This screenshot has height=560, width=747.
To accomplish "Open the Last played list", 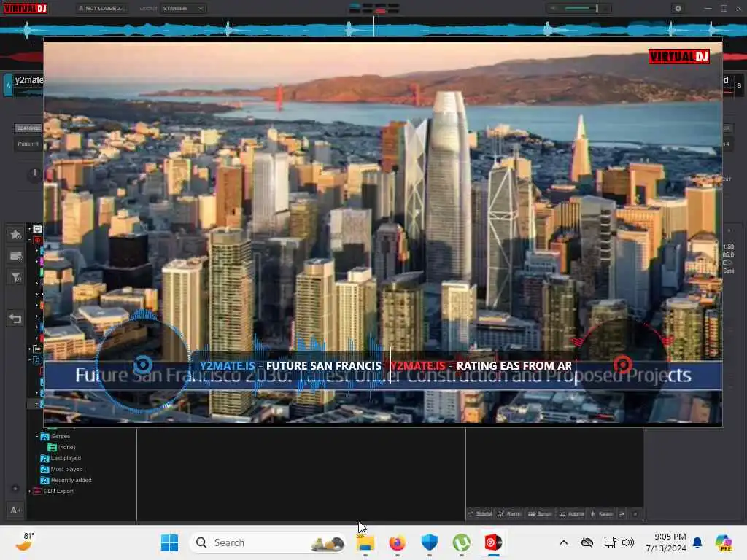I will point(61,458).
